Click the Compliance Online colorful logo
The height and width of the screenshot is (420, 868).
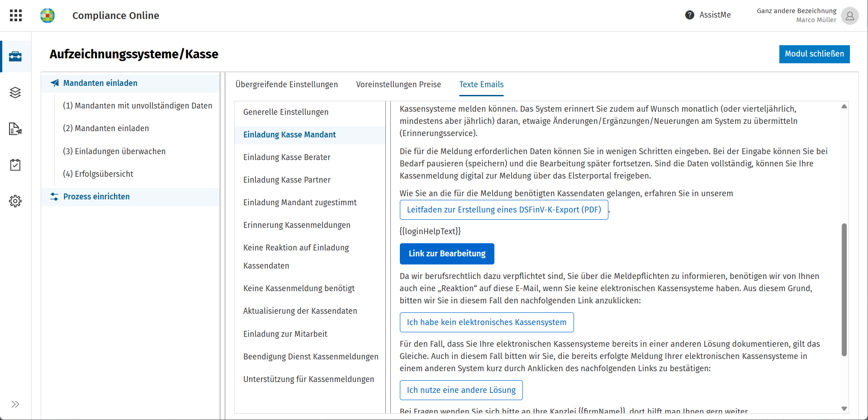(x=47, y=15)
